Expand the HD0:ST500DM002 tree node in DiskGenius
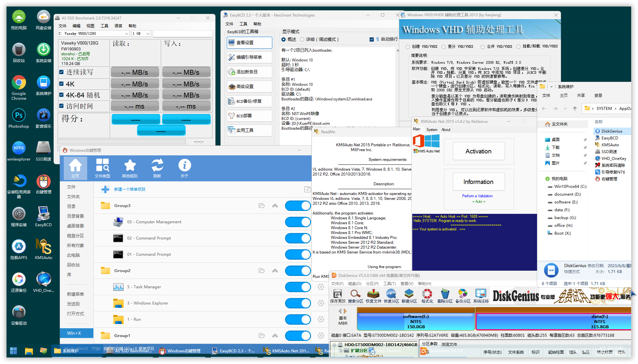 [x=334, y=344]
